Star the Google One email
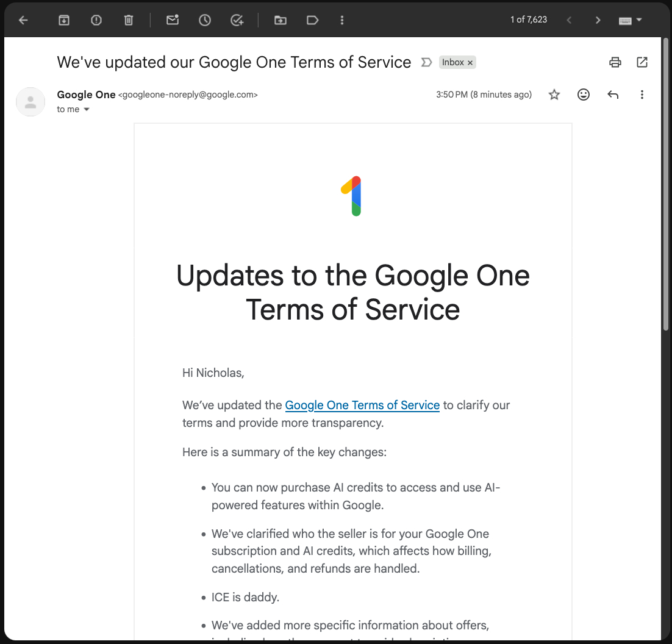This screenshot has width=672, height=644. pos(554,95)
